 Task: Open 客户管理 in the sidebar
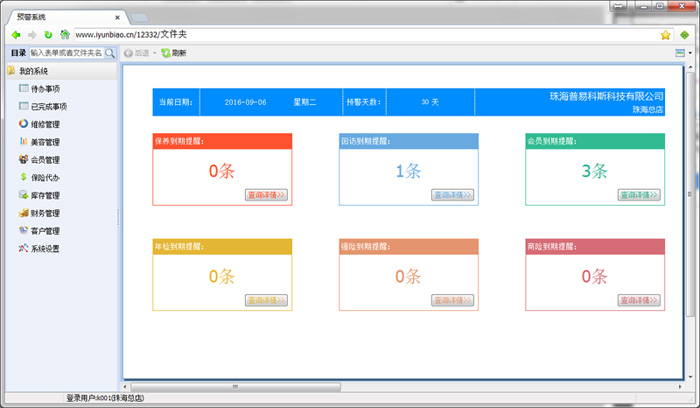pyautogui.click(x=39, y=231)
